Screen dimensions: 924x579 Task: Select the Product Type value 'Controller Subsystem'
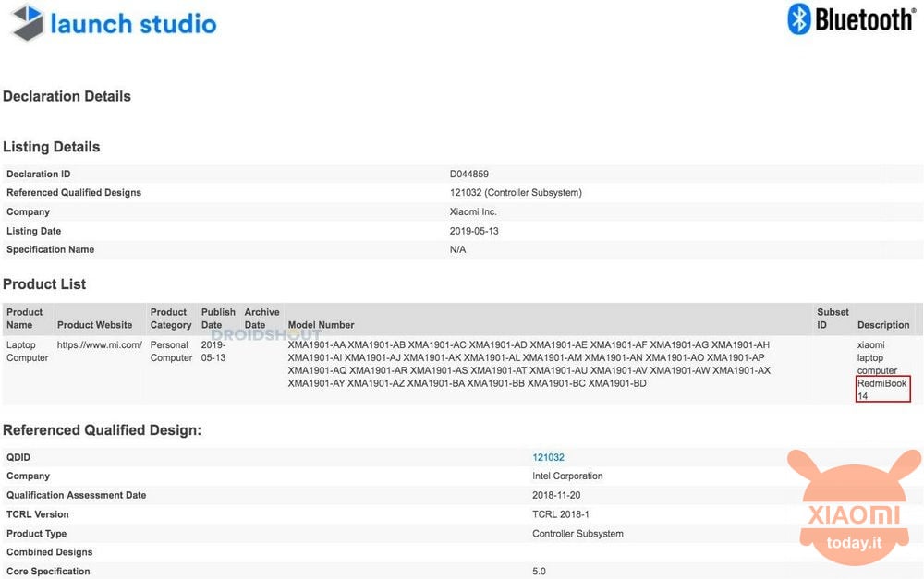pos(577,534)
